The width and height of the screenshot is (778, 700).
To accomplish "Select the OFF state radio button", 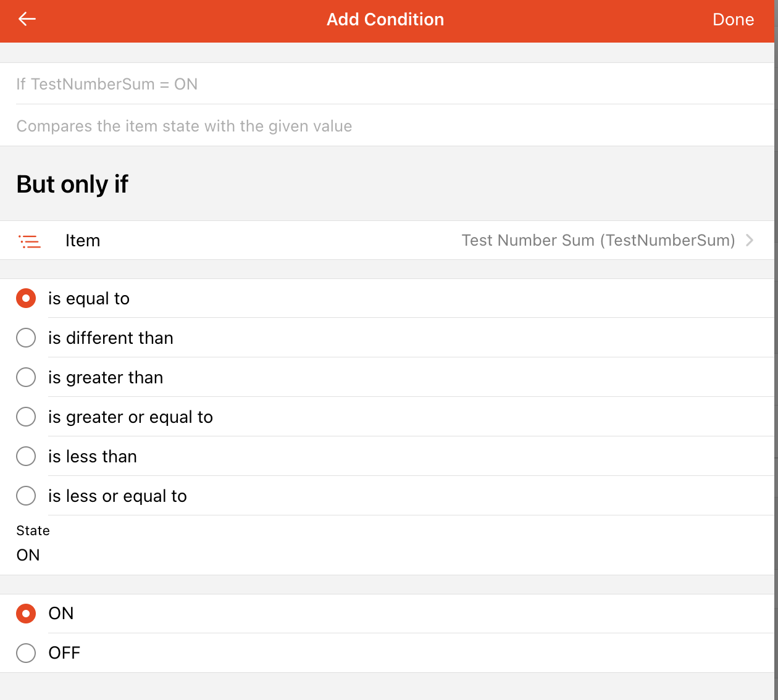I will click(x=26, y=653).
